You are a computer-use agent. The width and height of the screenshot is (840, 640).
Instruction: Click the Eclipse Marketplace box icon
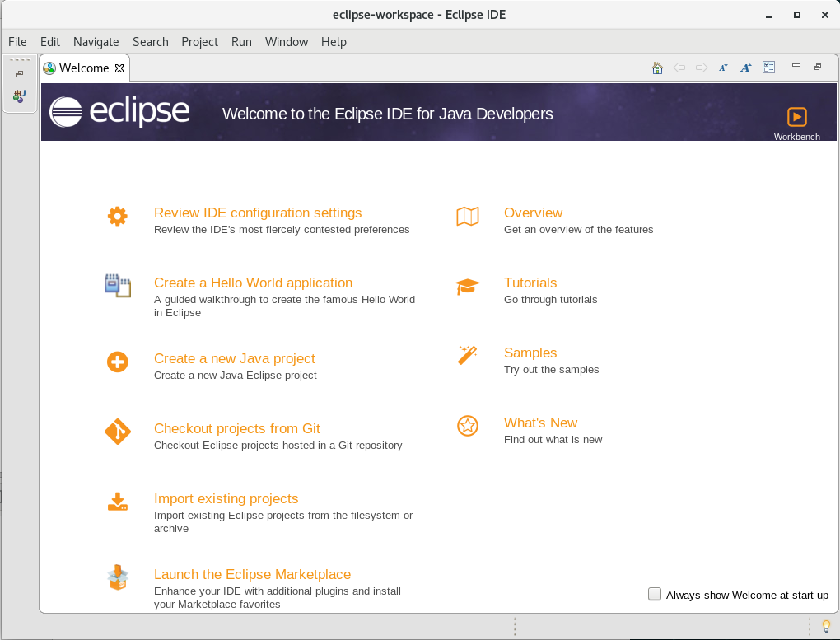click(118, 577)
